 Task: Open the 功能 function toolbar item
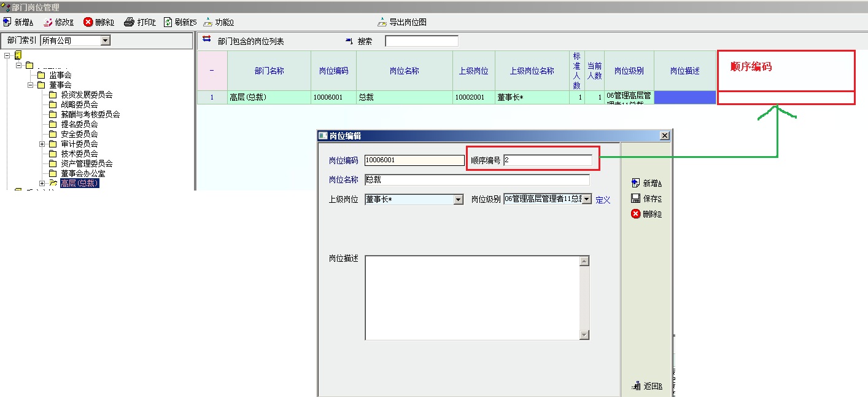208,22
